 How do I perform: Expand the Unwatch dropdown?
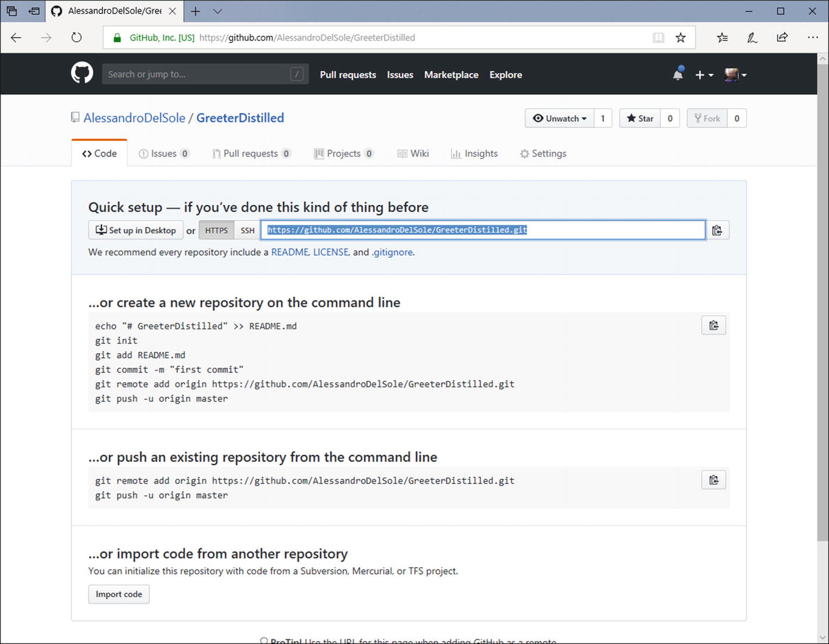560,119
